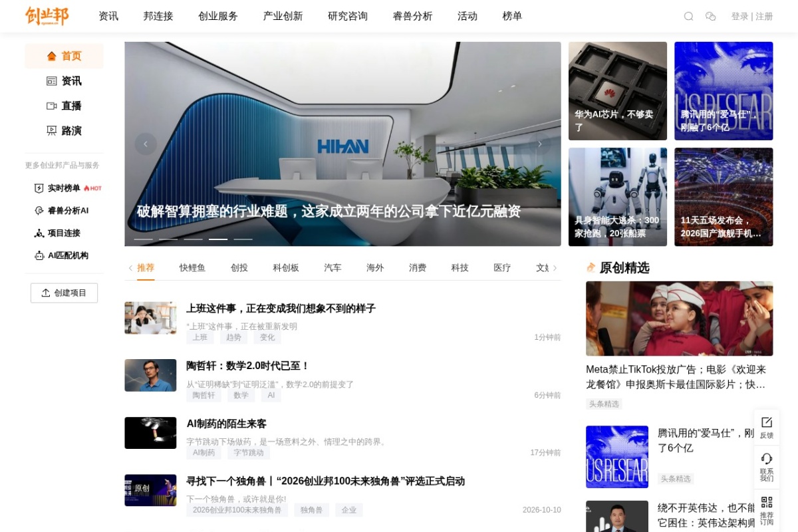Image resolution: width=798 pixels, height=532 pixels.
Task: Click the 推荐订阅 QR code icon
Action: click(767, 502)
